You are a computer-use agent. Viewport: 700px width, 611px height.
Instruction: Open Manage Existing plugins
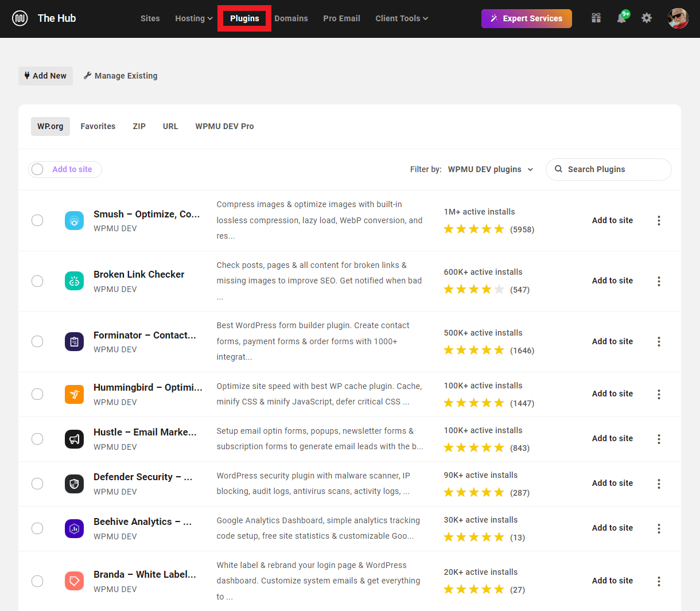(x=120, y=76)
